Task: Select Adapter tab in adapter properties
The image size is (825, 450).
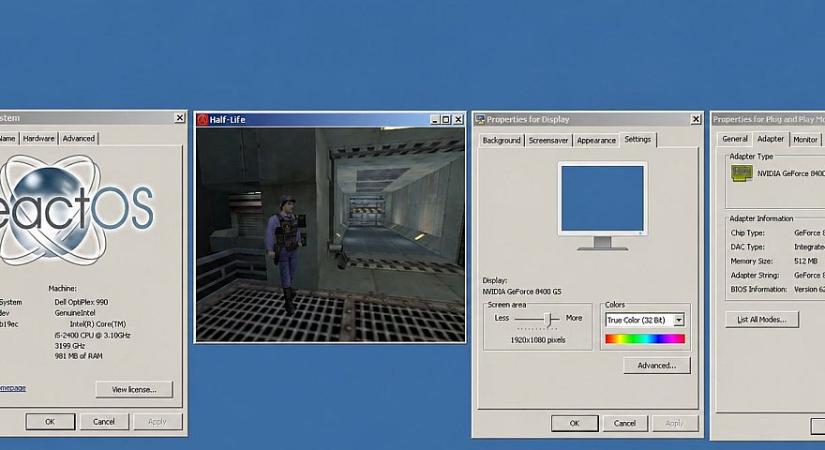Action: [770, 138]
